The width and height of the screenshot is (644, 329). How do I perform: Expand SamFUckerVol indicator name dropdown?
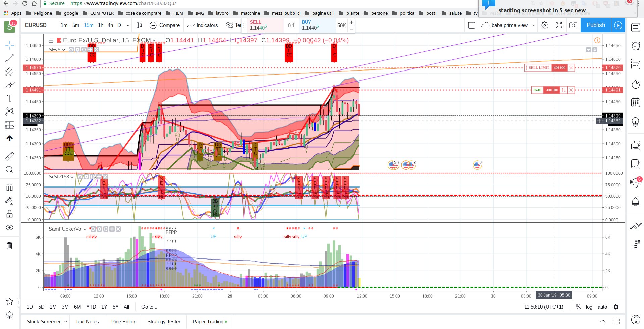85,229
